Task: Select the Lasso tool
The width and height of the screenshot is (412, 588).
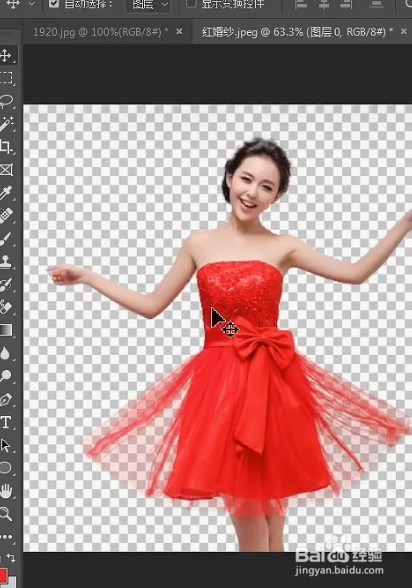Action: click(6, 100)
